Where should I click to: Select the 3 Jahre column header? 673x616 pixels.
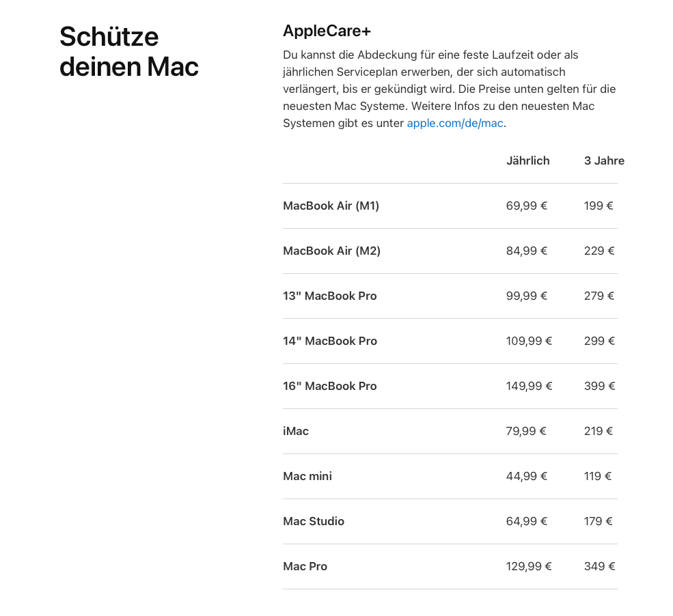tap(604, 161)
